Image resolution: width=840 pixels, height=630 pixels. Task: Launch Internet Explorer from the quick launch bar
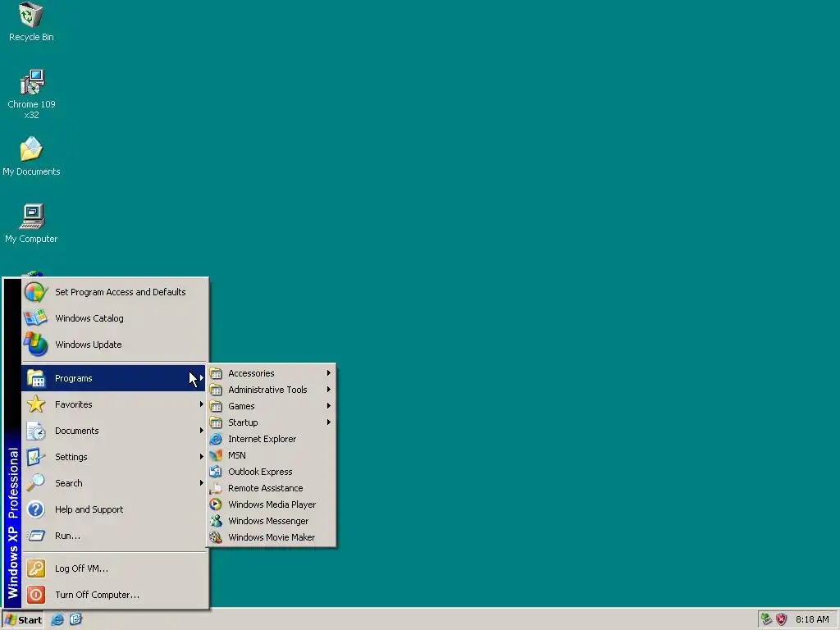pyautogui.click(x=57, y=620)
